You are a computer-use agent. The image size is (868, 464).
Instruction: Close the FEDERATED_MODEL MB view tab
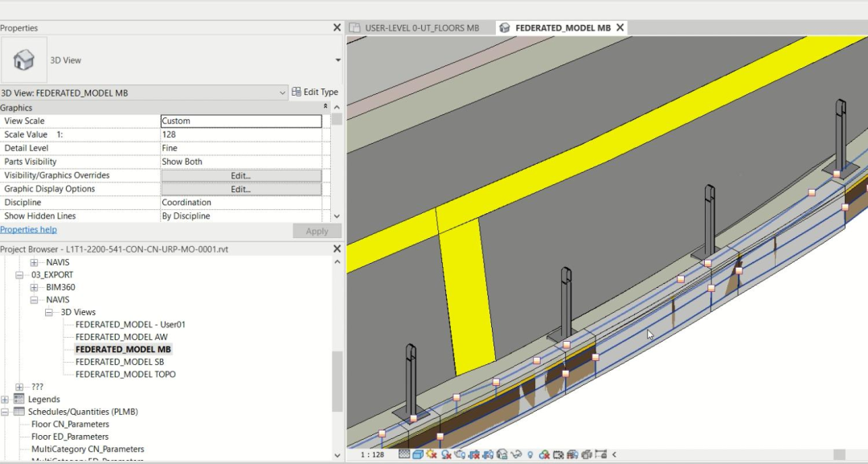coord(620,27)
